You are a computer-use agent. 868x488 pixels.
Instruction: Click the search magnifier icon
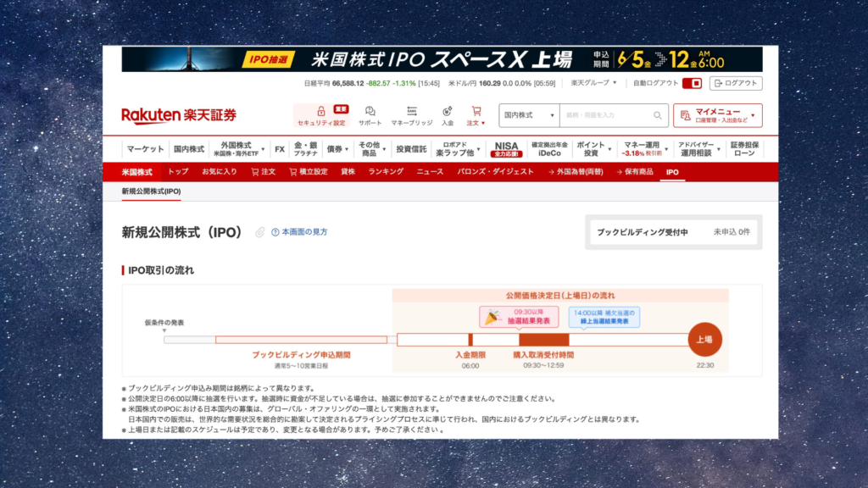click(657, 115)
